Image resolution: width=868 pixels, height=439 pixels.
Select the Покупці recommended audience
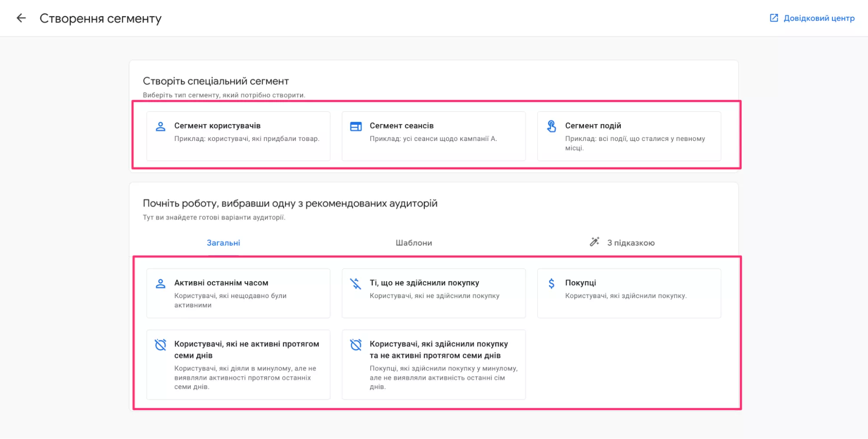tap(629, 293)
